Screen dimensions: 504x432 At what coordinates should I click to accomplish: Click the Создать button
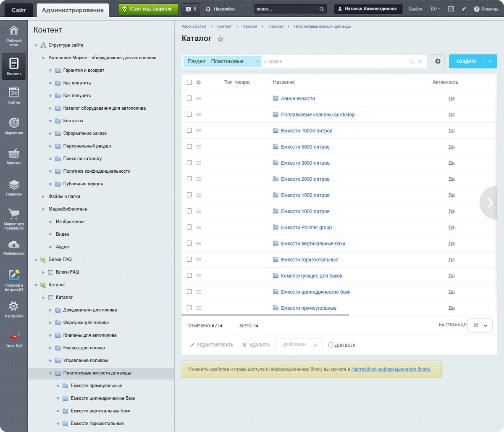(x=466, y=61)
